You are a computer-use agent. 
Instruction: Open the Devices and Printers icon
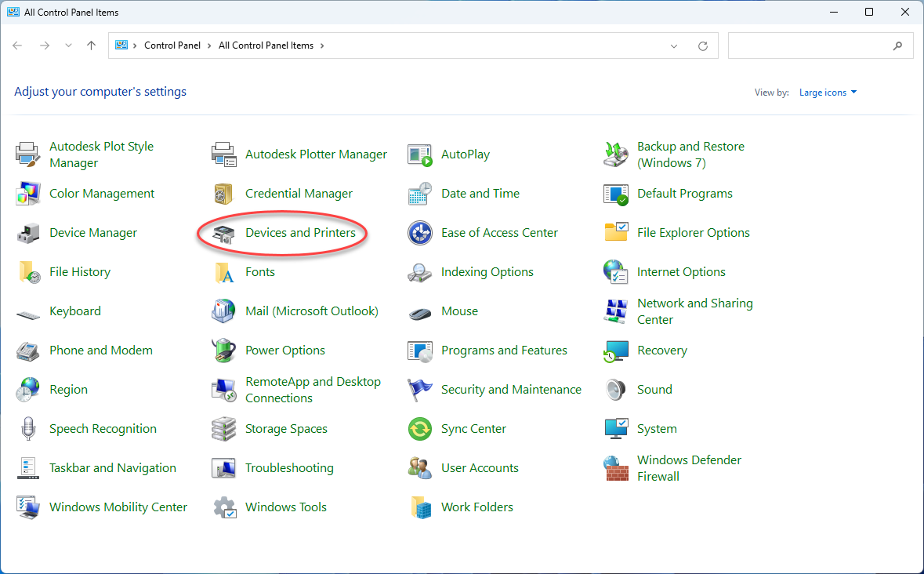tap(224, 234)
